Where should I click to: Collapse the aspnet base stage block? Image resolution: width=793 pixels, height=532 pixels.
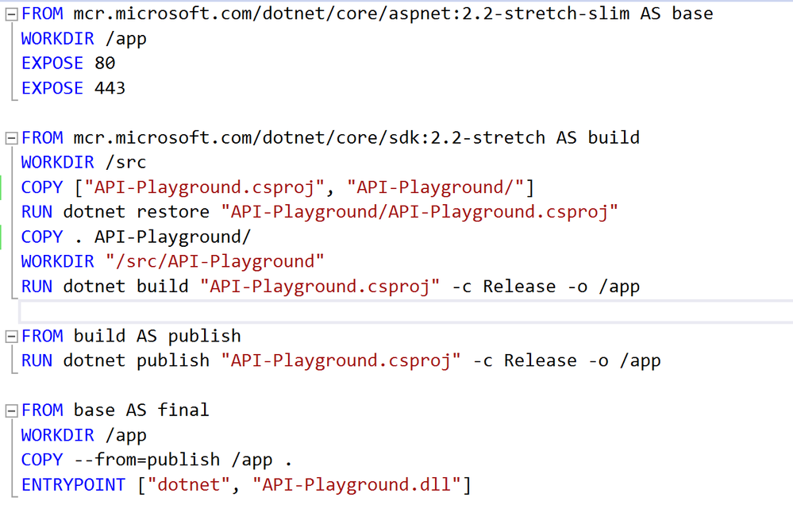(11, 14)
